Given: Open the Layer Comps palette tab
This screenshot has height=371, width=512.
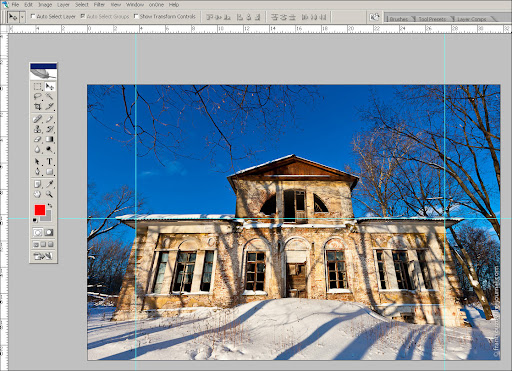Looking at the screenshot, I should (x=471, y=19).
